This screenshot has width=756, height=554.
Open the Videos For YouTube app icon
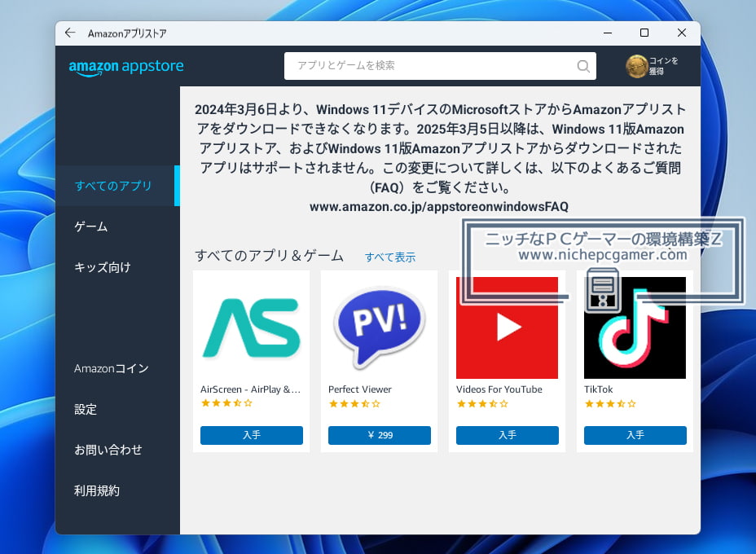coord(508,328)
